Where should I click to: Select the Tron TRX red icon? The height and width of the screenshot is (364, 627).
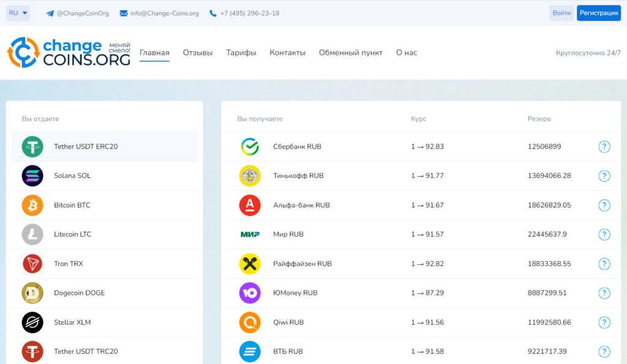click(x=32, y=264)
